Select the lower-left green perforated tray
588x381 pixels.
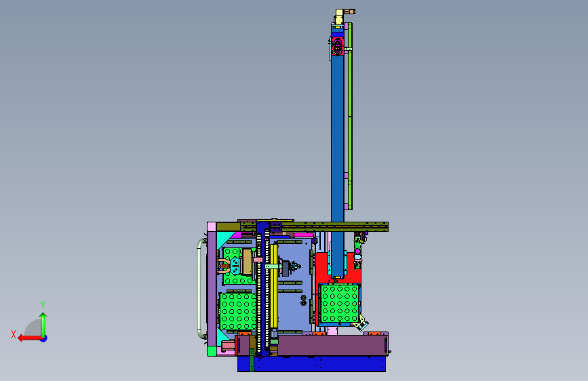(238, 312)
